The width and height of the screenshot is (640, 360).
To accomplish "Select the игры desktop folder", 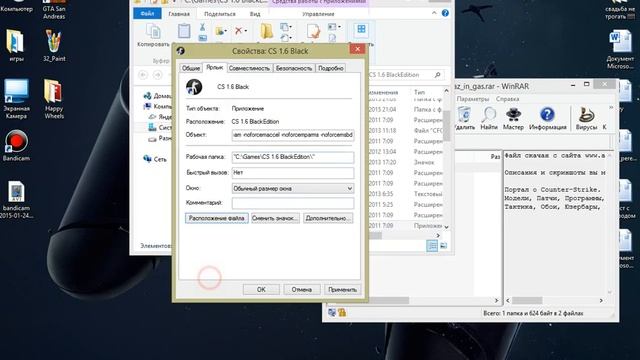I will 16,46.
